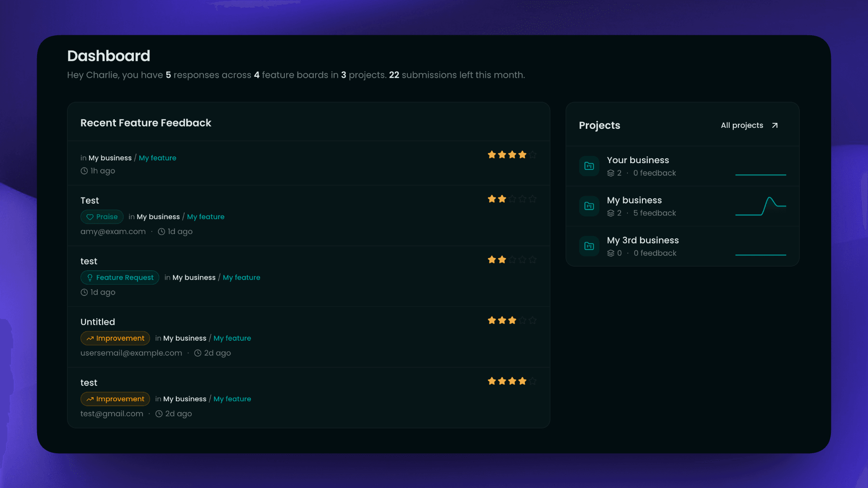Click the layers icon showing 2 under My business
Image resolution: width=868 pixels, height=488 pixels.
[x=610, y=213]
